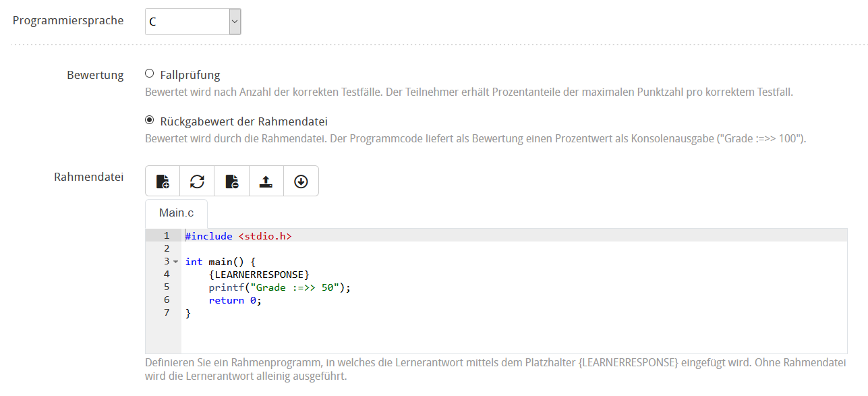
Task: Upload a frame file
Action: (266, 180)
